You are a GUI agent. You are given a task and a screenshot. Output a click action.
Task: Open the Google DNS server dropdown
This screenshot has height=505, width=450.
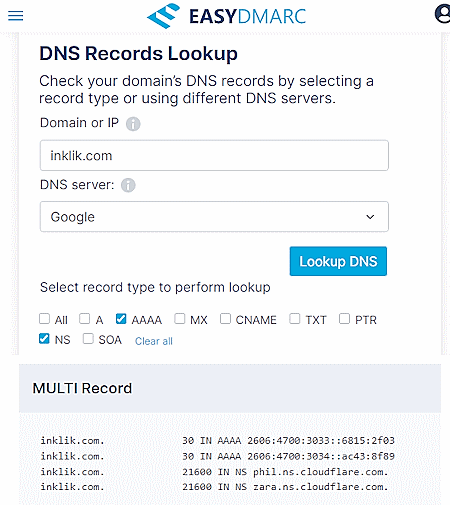[x=214, y=217]
